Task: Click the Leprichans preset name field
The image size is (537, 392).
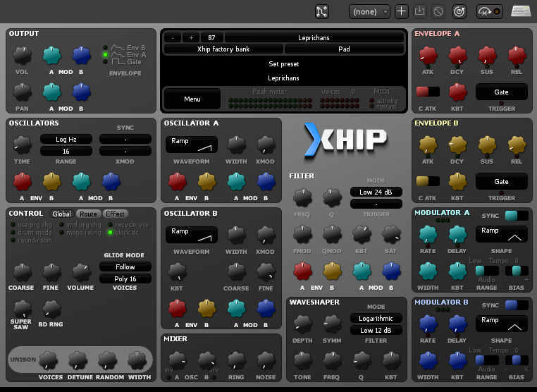Action: [x=314, y=37]
